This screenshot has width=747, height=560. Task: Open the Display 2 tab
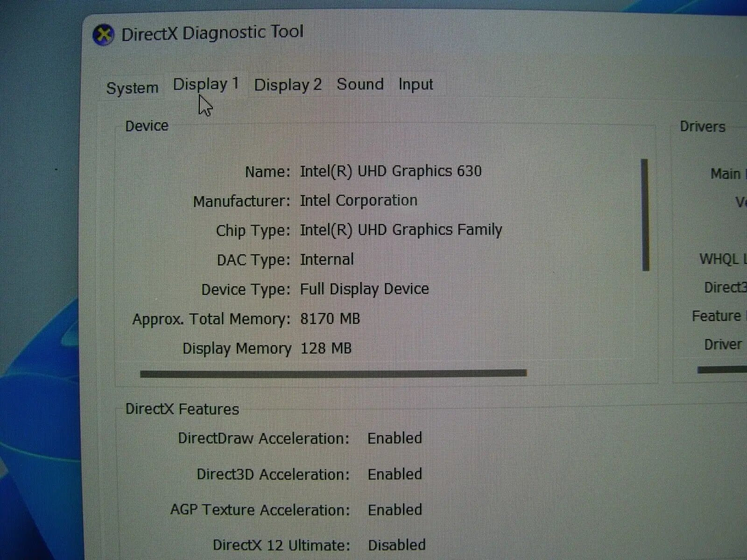288,85
